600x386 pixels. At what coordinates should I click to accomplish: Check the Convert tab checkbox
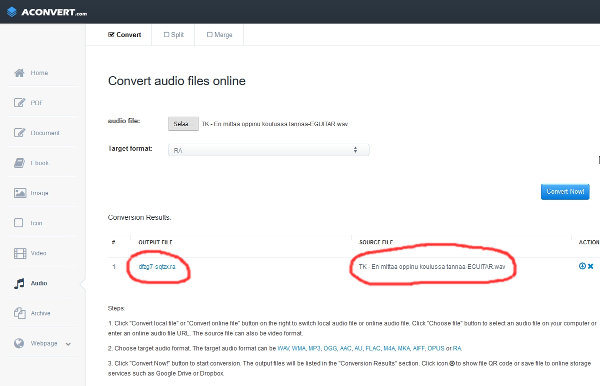(111, 34)
